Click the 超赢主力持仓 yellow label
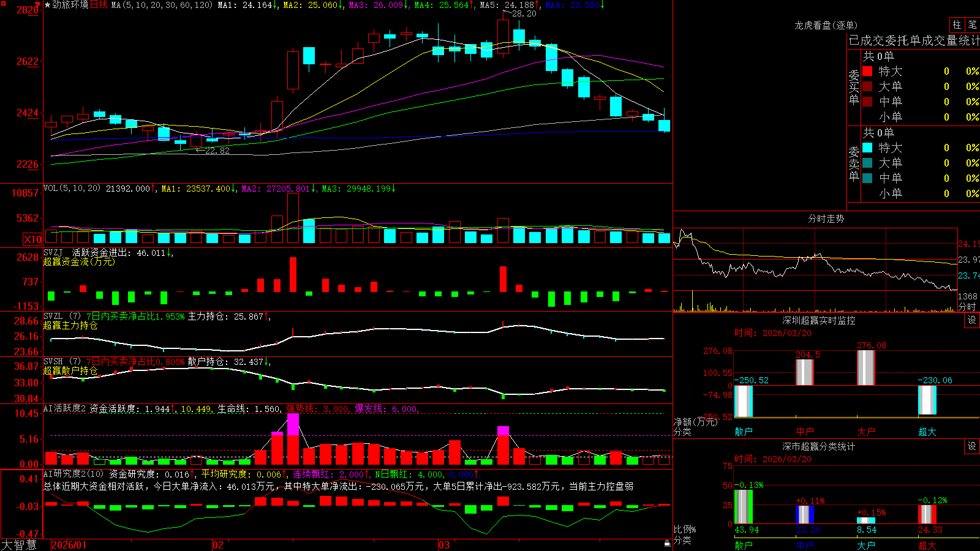The height and width of the screenshot is (551, 980). pyautogui.click(x=70, y=325)
